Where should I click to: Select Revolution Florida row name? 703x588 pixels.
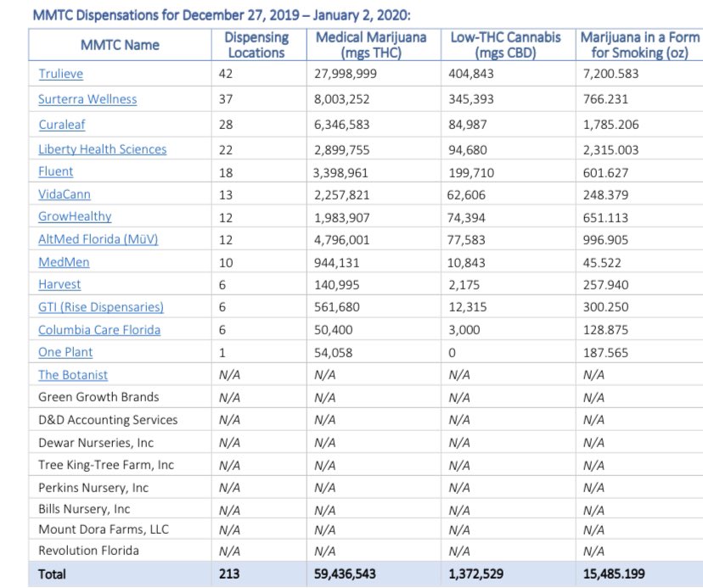[x=88, y=551]
